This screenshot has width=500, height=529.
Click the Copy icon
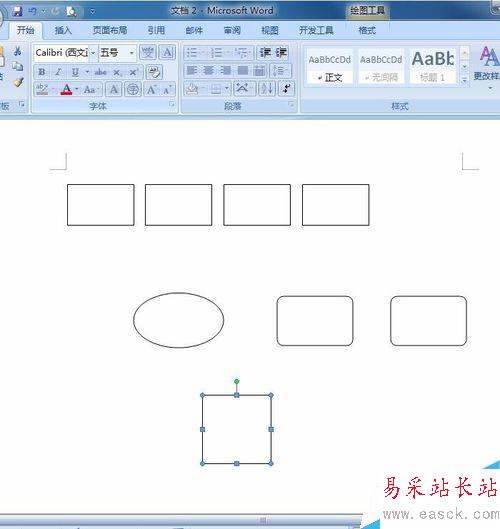click(x=18, y=66)
